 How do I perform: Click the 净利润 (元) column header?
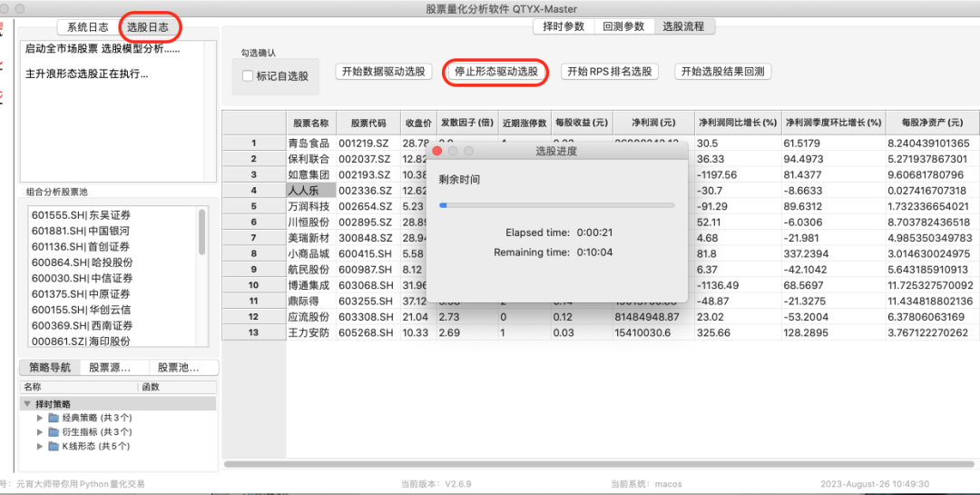653,123
